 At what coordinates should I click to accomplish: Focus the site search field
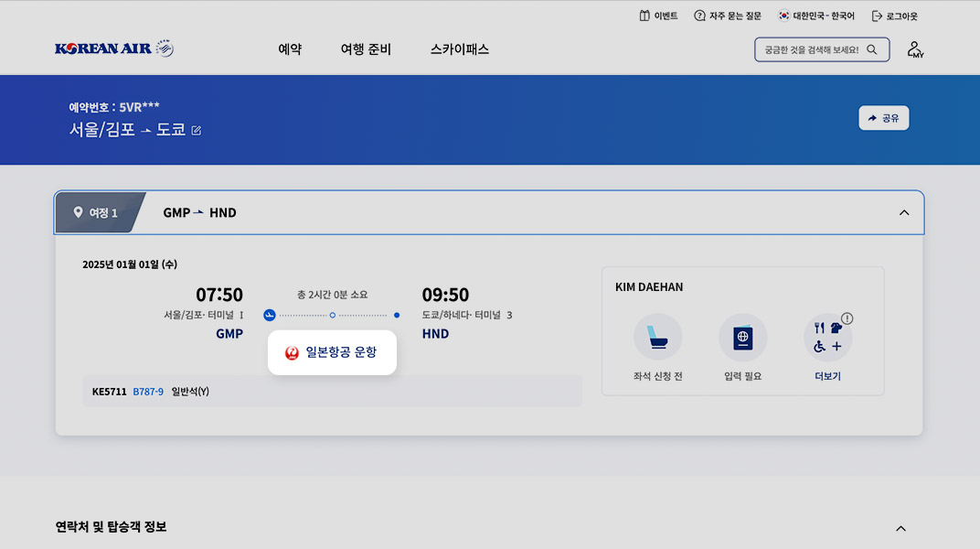(821, 49)
